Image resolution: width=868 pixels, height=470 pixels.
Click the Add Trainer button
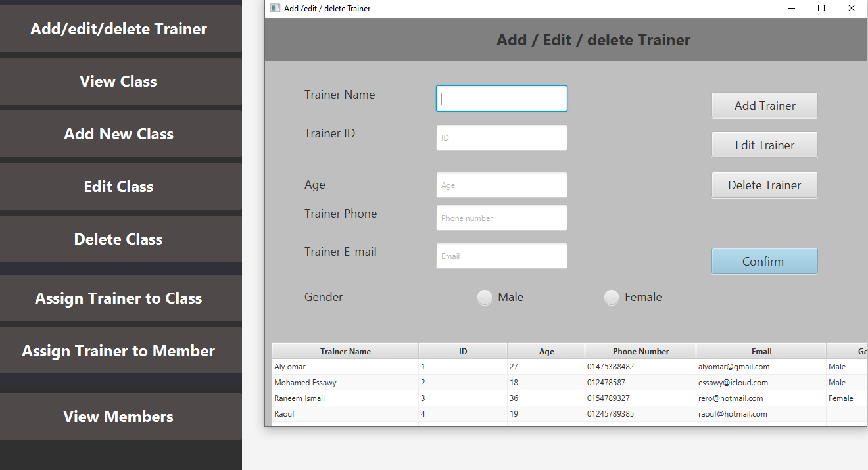764,105
